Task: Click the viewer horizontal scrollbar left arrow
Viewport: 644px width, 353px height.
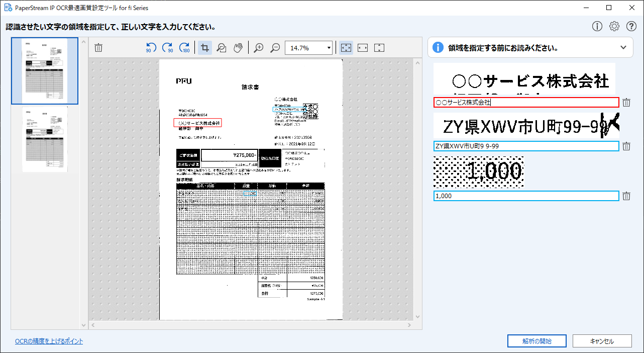Action: tap(92, 324)
